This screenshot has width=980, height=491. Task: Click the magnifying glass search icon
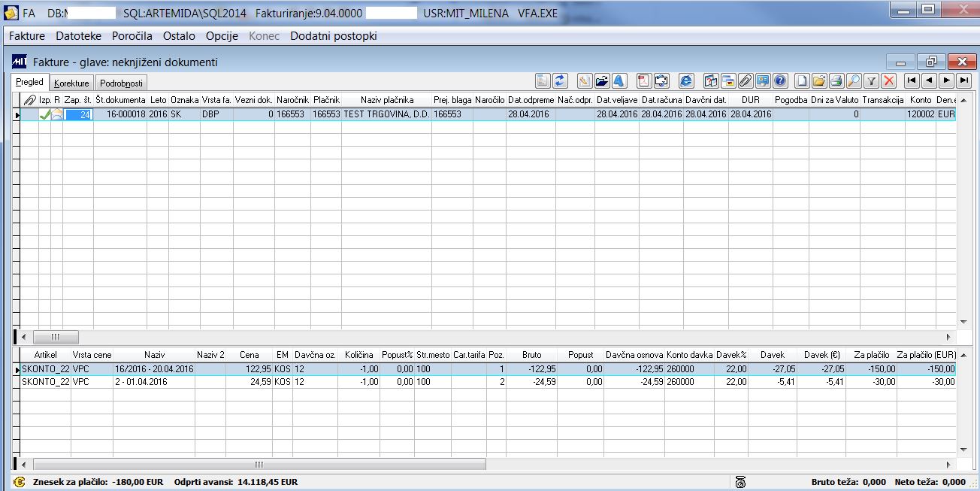click(x=854, y=80)
